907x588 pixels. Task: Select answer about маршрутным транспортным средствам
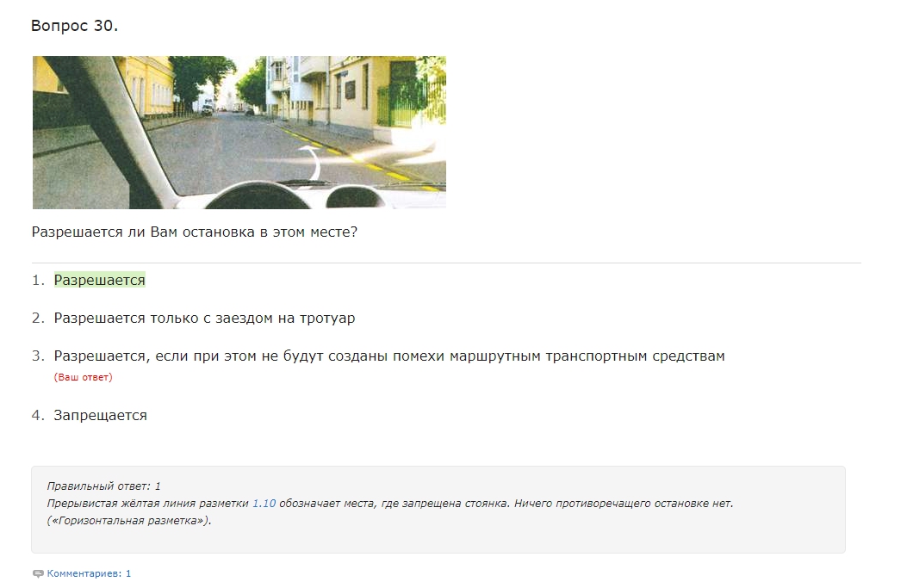click(x=389, y=356)
